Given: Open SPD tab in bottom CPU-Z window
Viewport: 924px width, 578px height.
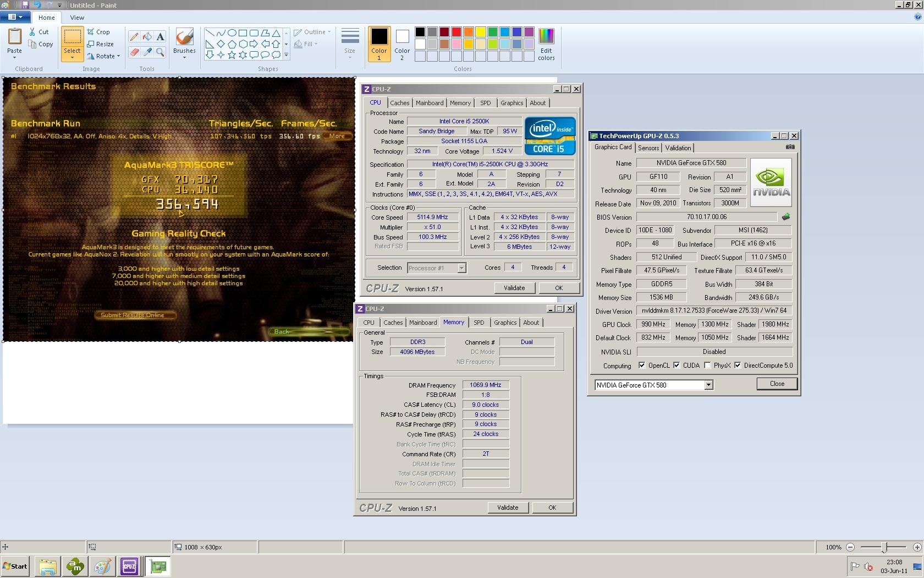Looking at the screenshot, I should point(479,323).
